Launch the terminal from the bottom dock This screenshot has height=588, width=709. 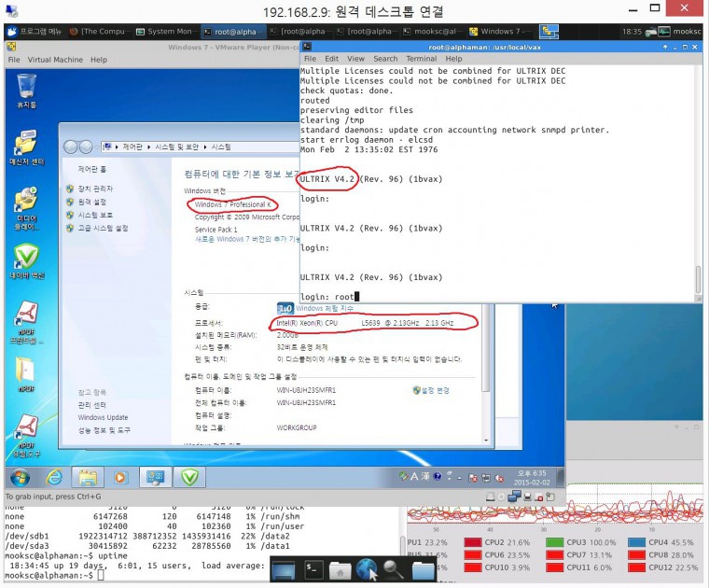pyautogui.click(x=313, y=569)
